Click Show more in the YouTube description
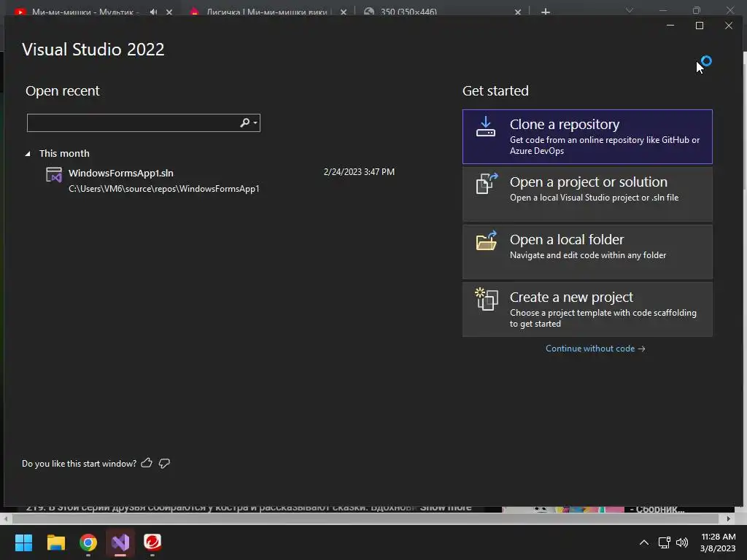Image resolution: width=747 pixels, height=560 pixels. (x=446, y=507)
